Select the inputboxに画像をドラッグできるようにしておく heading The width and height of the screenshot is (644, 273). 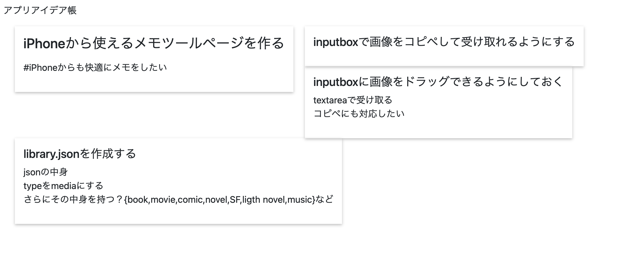coord(438,82)
